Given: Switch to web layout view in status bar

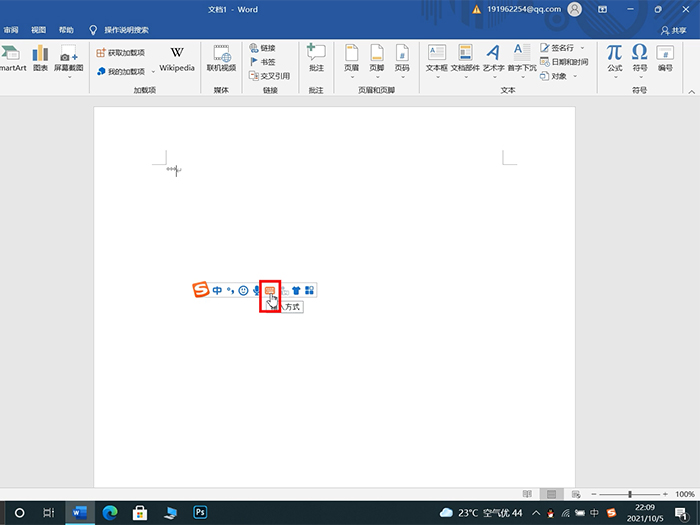Looking at the screenshot, I should tap(576, 494).
